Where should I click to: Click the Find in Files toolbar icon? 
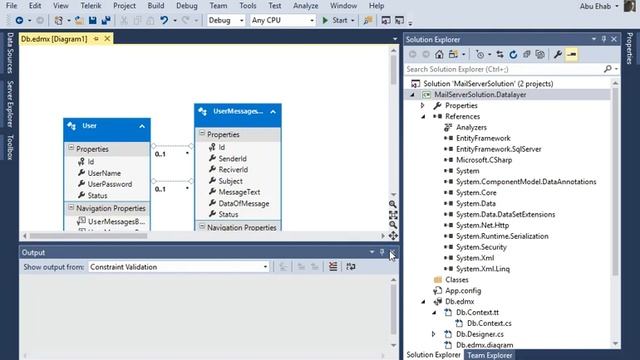coord(368,20)
